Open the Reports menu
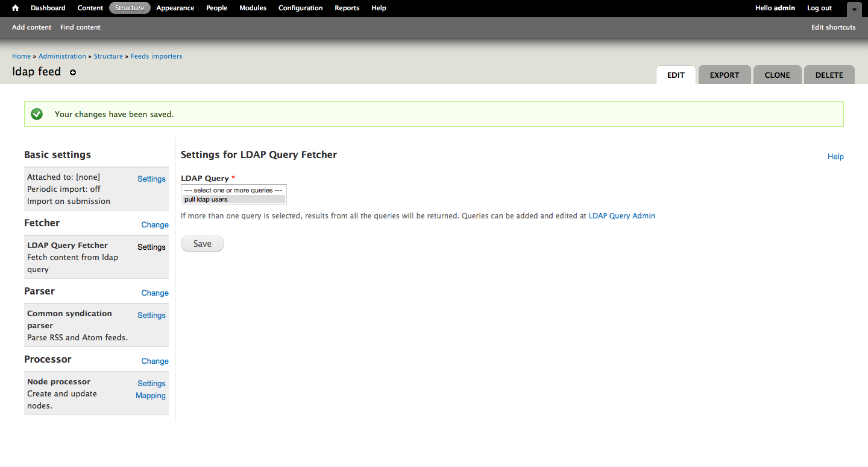 347,8
